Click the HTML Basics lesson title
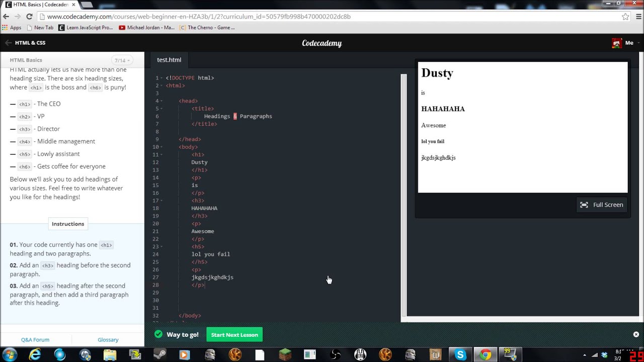This screenshot has height=362, width=644. click(x=26, y=60)
